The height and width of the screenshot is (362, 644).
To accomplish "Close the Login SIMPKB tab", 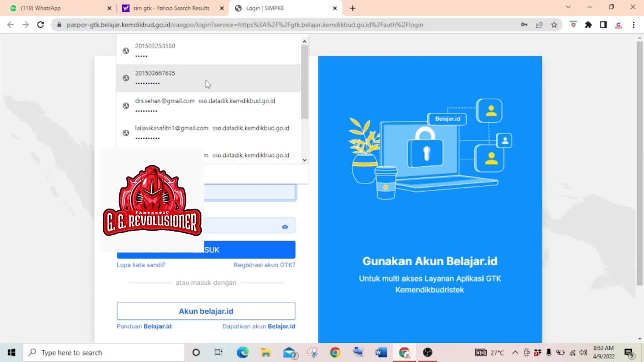I will pos(335,8).
